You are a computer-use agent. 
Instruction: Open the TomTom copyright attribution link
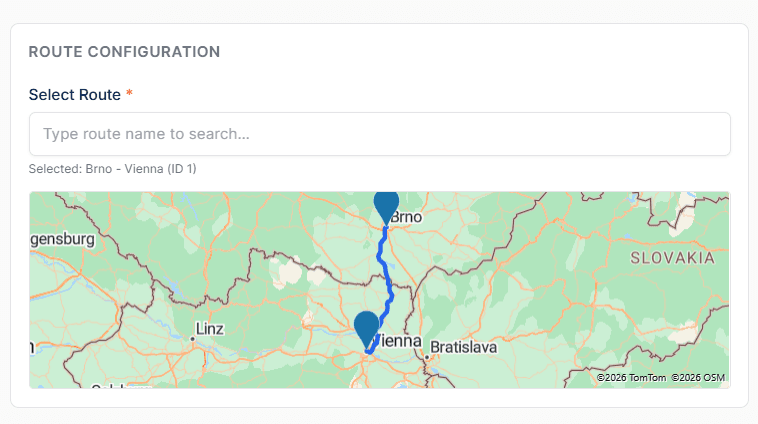(631, 378)
